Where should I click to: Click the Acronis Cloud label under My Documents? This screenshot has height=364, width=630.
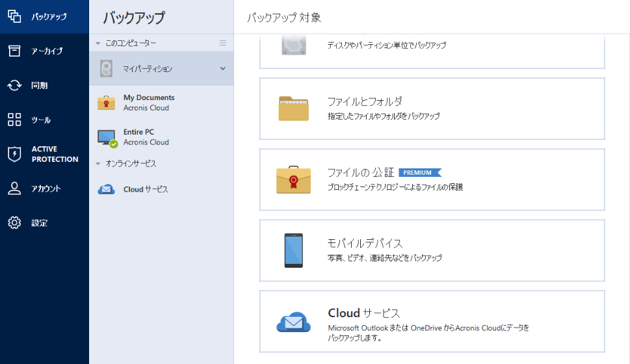click(x=146, y=108)
